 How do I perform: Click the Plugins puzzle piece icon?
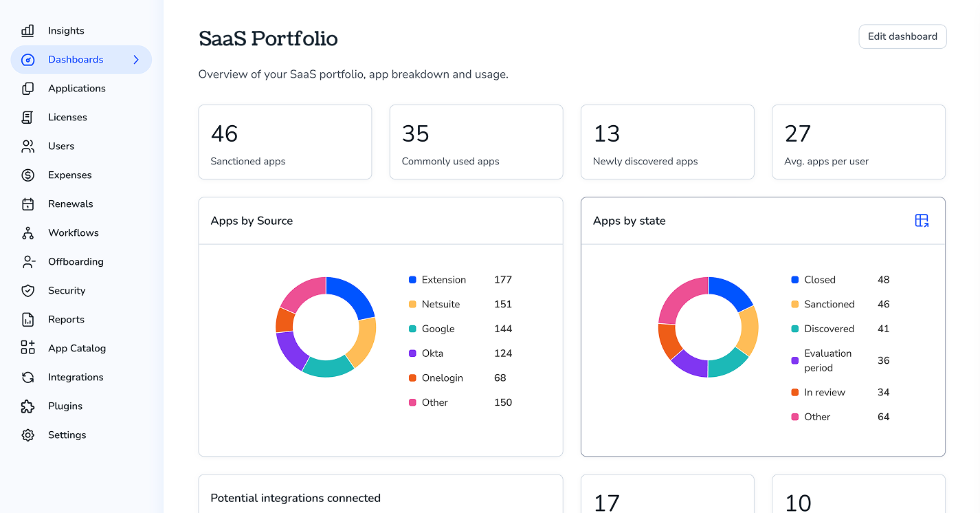click(x=27, y=406)
